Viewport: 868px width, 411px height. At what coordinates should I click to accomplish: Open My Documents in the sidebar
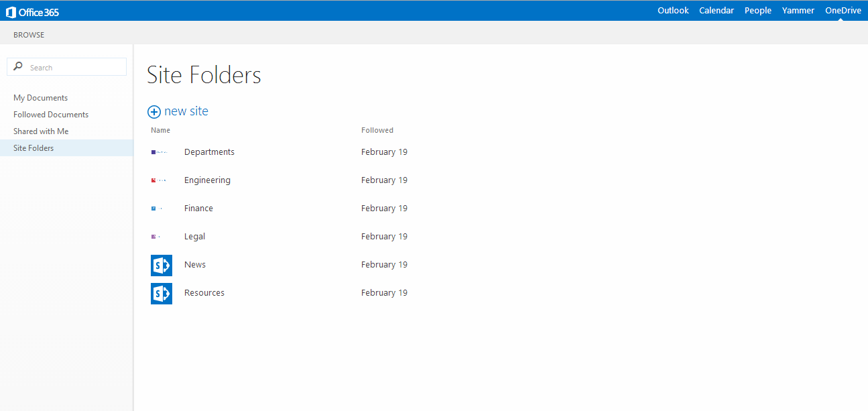40,98
